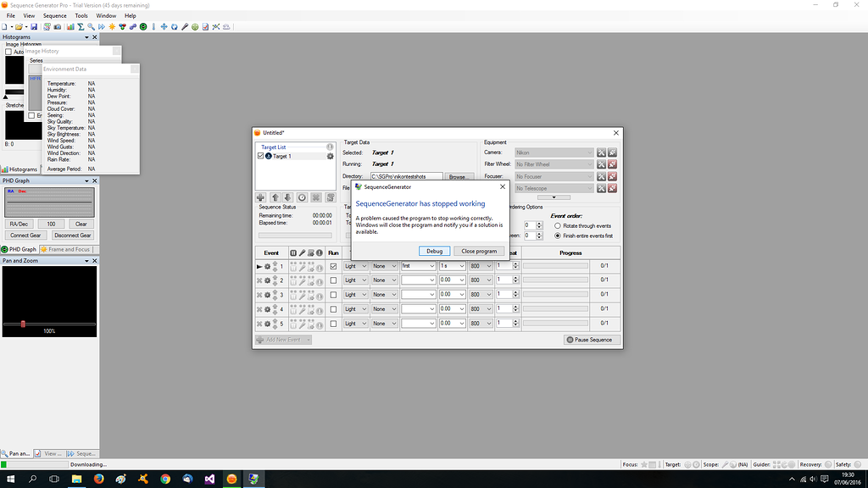Open the Image Histogram toolbar icon
The width and height of the screenshot is (868, 488).
[x=70, y=26]
